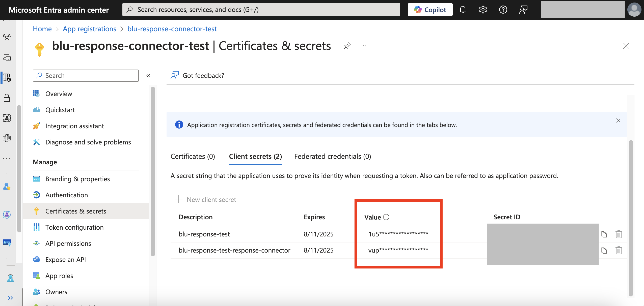
Task: Open the notifications bell
Action: tap(463, 10)
